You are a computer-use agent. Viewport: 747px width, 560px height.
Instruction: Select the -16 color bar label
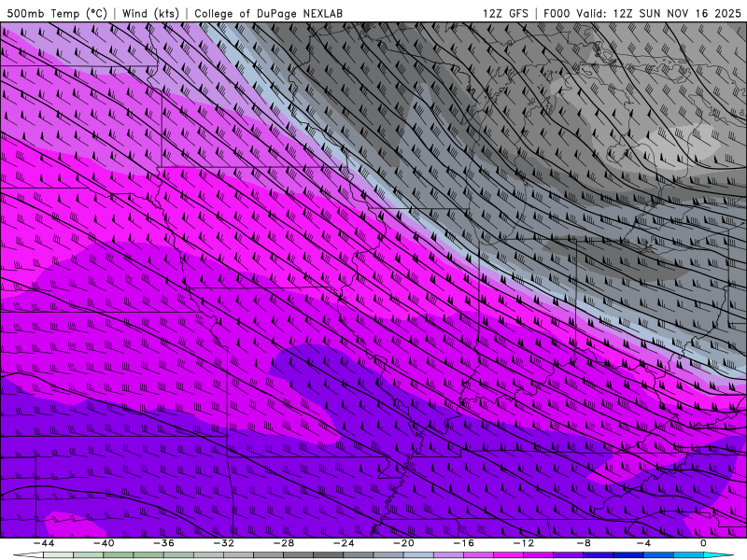click(x=463, y=543)
